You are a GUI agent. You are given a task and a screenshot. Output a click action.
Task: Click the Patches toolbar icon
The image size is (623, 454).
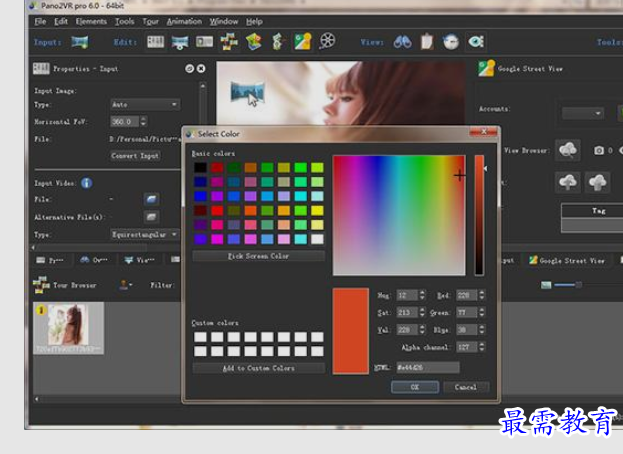180,42
